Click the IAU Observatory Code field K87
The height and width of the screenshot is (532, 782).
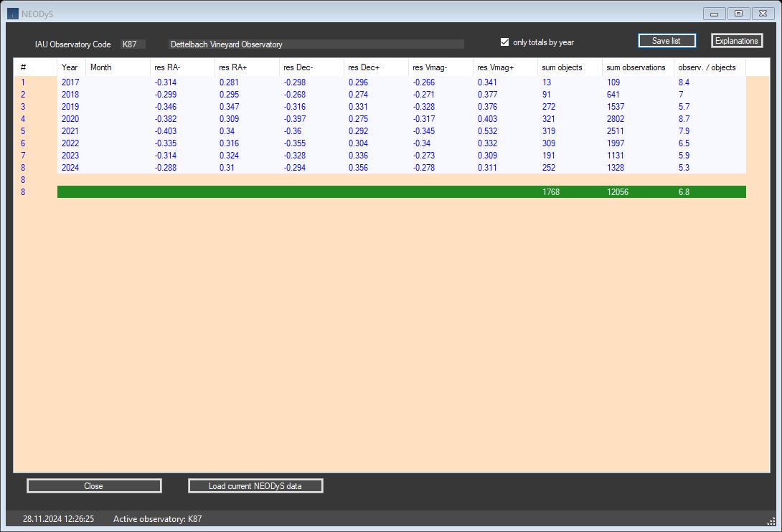133,44
